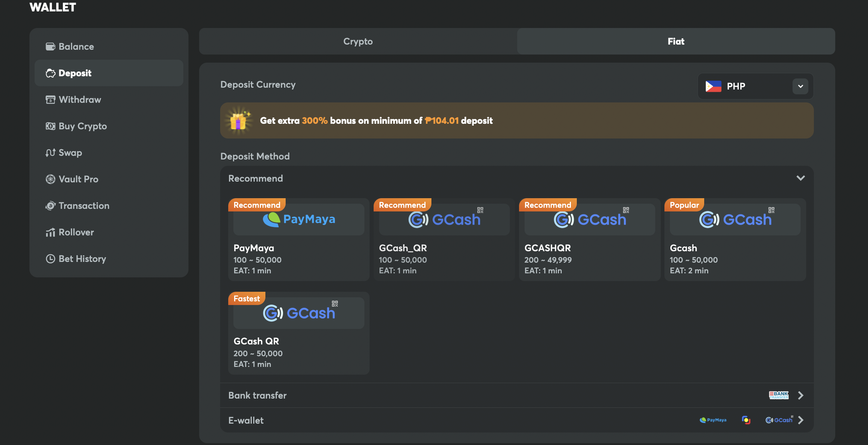Image resolution: width=868 pixels, height=445 pixels.
Task: Open Vault Pro menu item
Action: pos(109,179)
